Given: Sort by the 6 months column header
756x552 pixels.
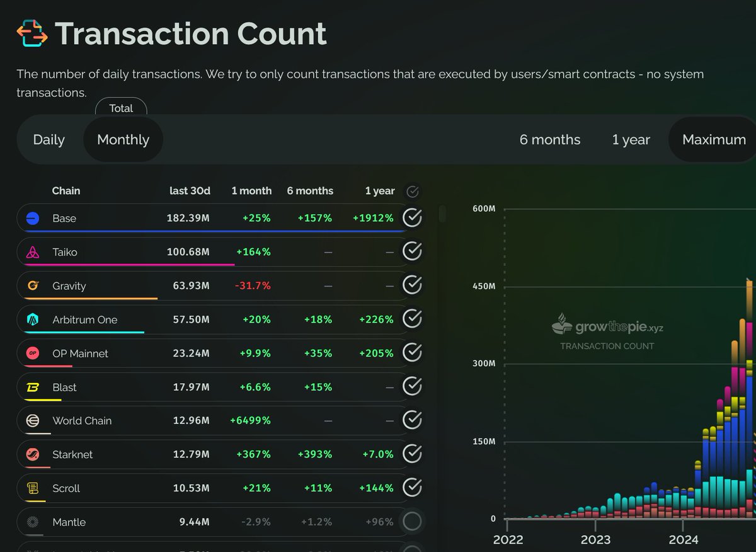Looking at the screenshot, I should [310, 191].
